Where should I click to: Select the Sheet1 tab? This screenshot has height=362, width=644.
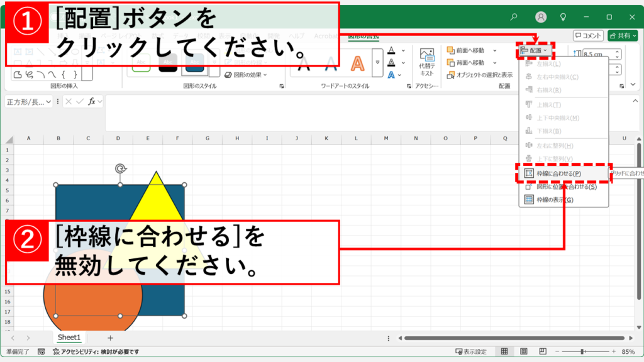[x=69, y=337]
